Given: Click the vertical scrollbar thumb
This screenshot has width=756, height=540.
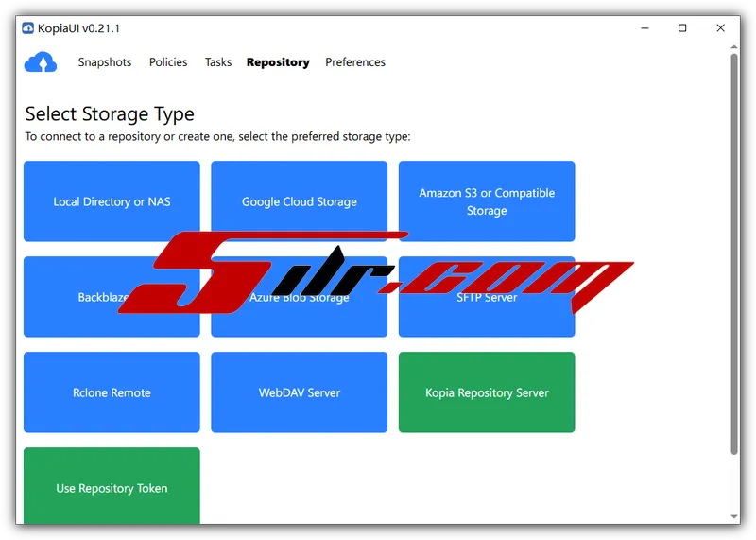Looking at the screenshot, I should (x=734, y=254).
